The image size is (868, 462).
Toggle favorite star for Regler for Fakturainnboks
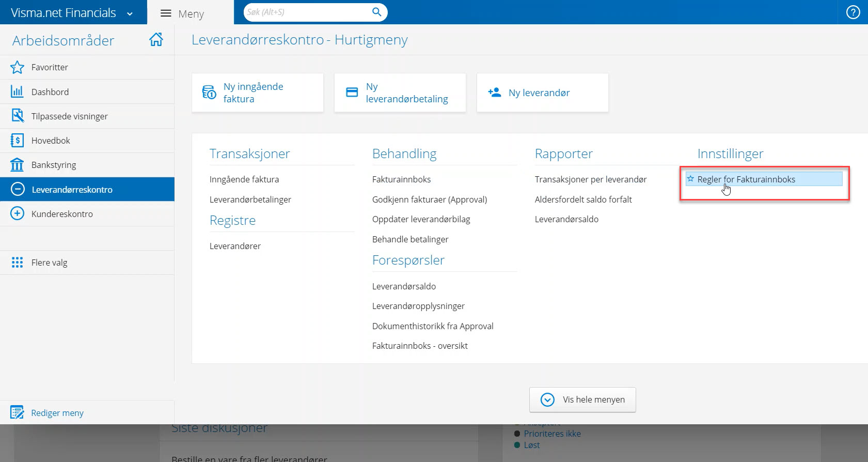pyautogui.click(x=690, y=179)
